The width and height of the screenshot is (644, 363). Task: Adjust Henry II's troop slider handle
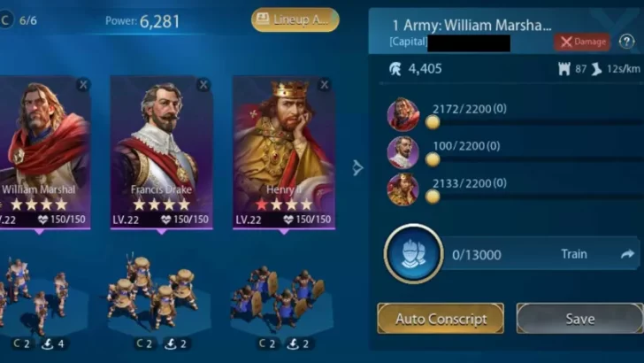pos(432,197)
